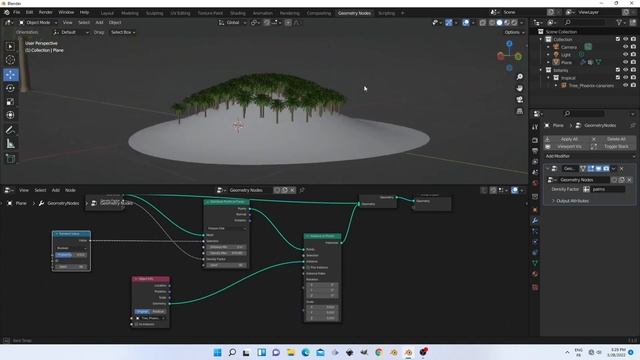The width and height of the screenshot is (640, 360).
Task: Choose the Select Box tool icon
Action: [x=10, y=46]
